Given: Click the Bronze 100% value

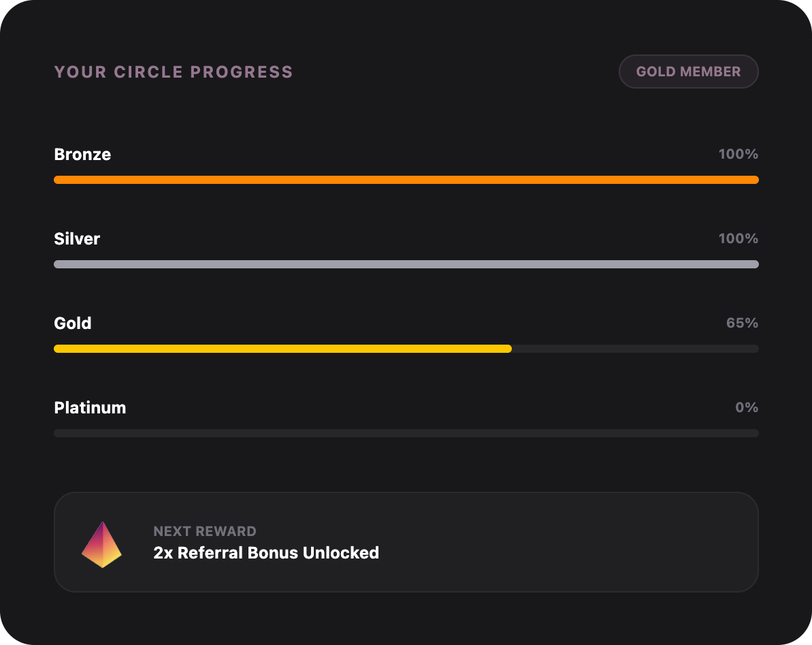Looking at the screenshot, I should [738, 155].
